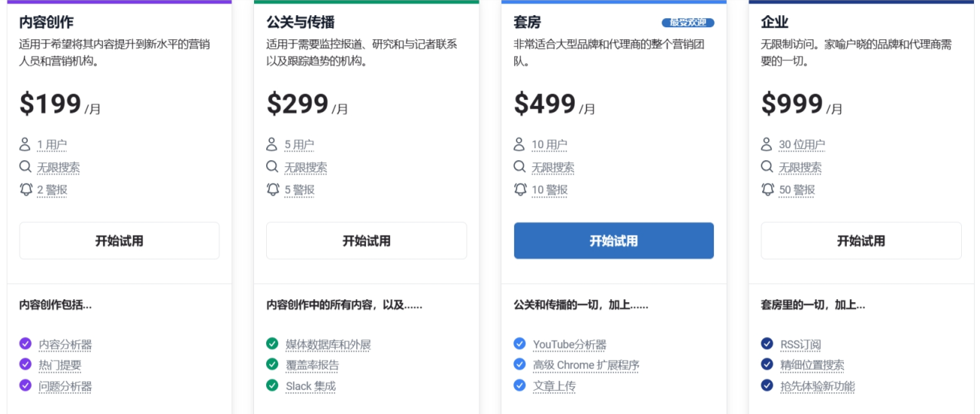The width and height of the screenshot is (980, 414).
Task: Open the 媒体数据库和外展 feature link
Action: point(328,344)
